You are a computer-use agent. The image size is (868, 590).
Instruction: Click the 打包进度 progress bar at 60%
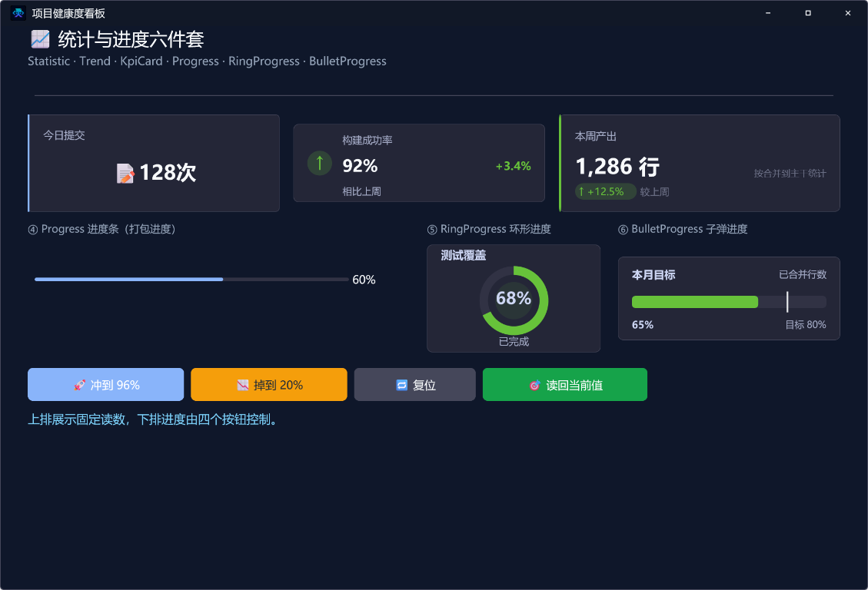click(191, 279)
